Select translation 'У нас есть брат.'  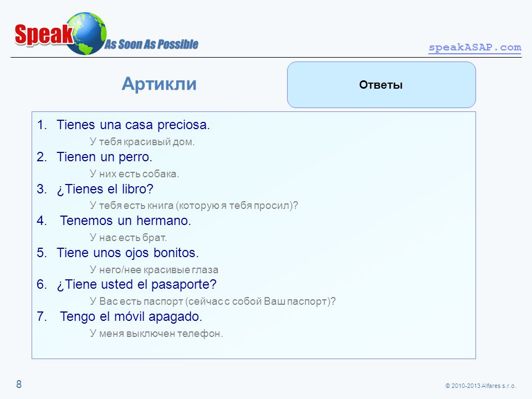[128, 238]
